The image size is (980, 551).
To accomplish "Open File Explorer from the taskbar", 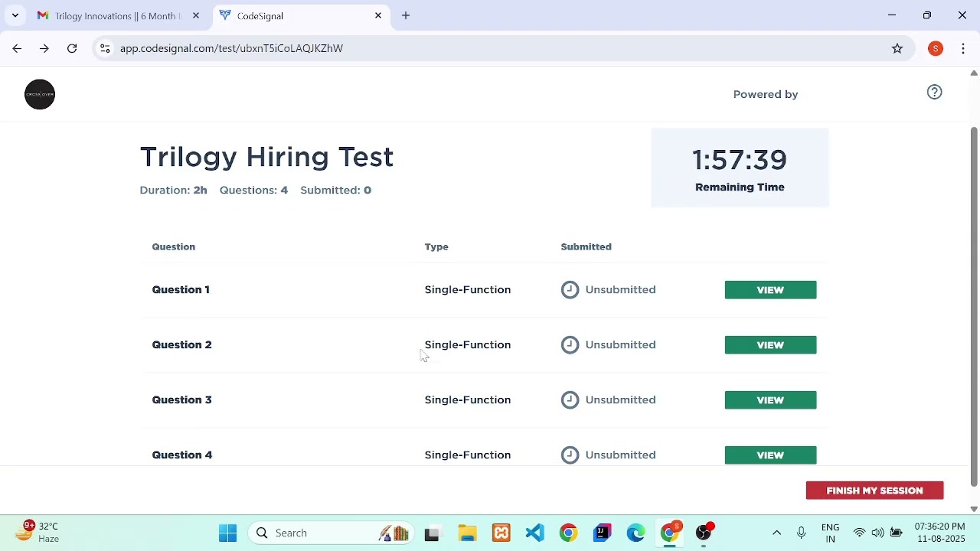I will 467,533.
